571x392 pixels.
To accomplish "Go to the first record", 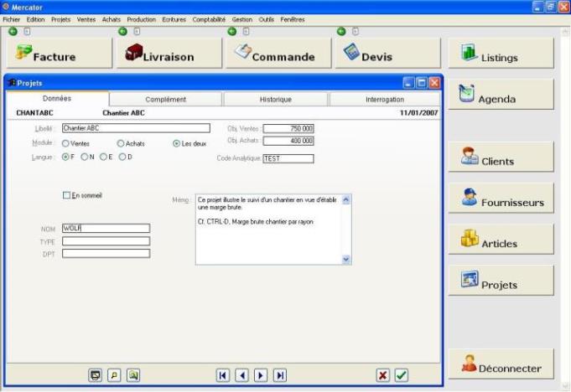I will [x=223, y=375].
